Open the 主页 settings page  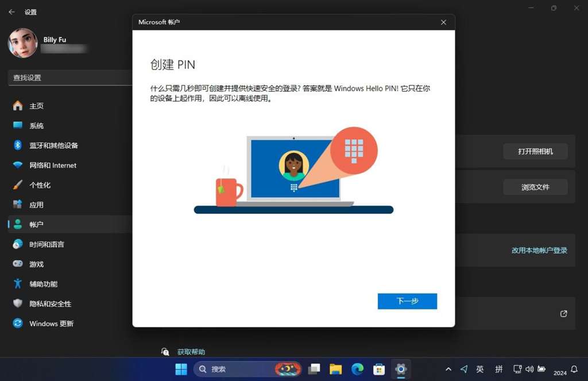[x=70, y=106]
